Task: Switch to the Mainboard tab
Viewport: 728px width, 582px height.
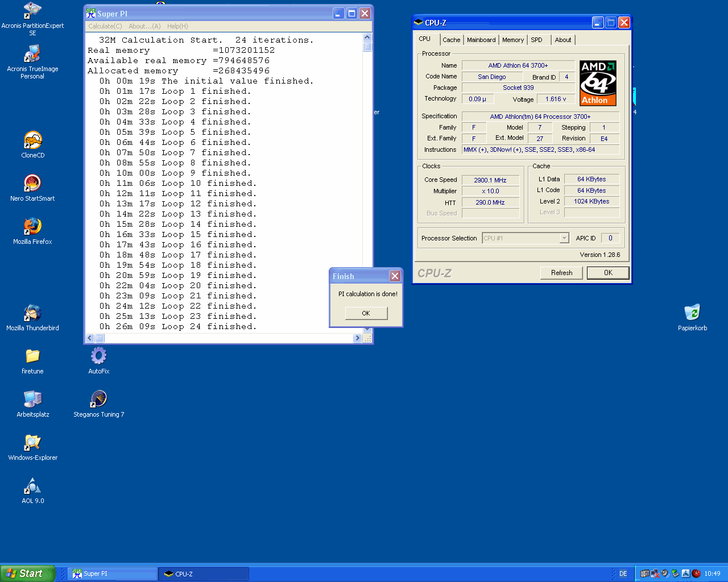Action: pyautogui.click(x=481, y=40)
